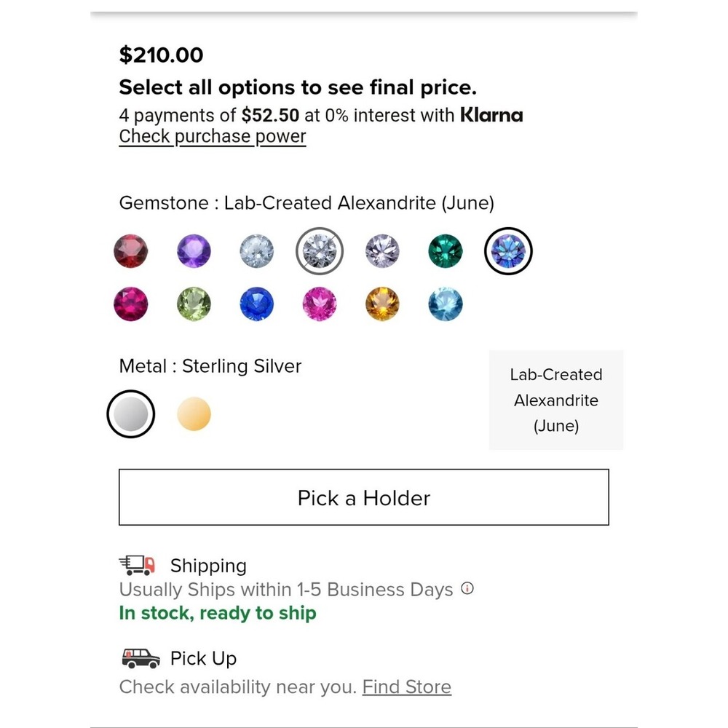The image size is (728, 728).
Task: Choose the pinkish-red ruby gemstone
Action: pos(131,304)
